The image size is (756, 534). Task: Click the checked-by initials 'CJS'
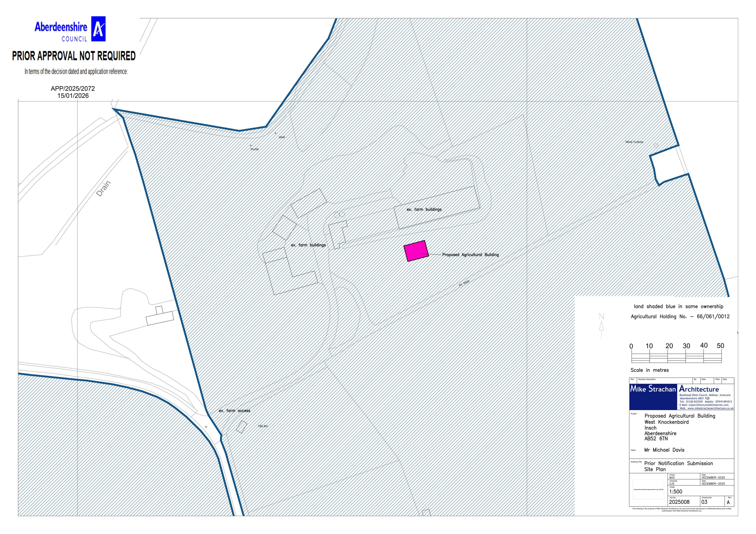672,484
